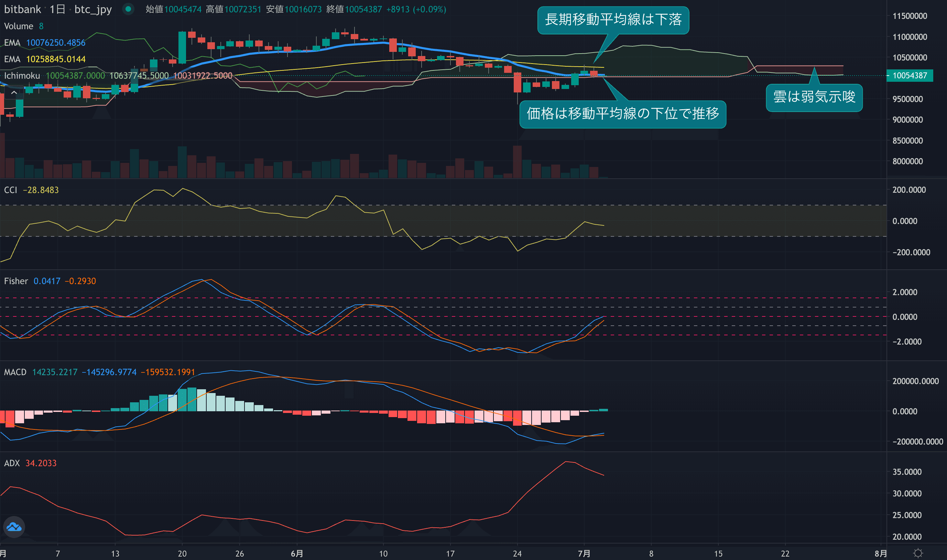Click the current price label 10054387
This screenshot has height=560, width=947.
click(x=909, y=76)
